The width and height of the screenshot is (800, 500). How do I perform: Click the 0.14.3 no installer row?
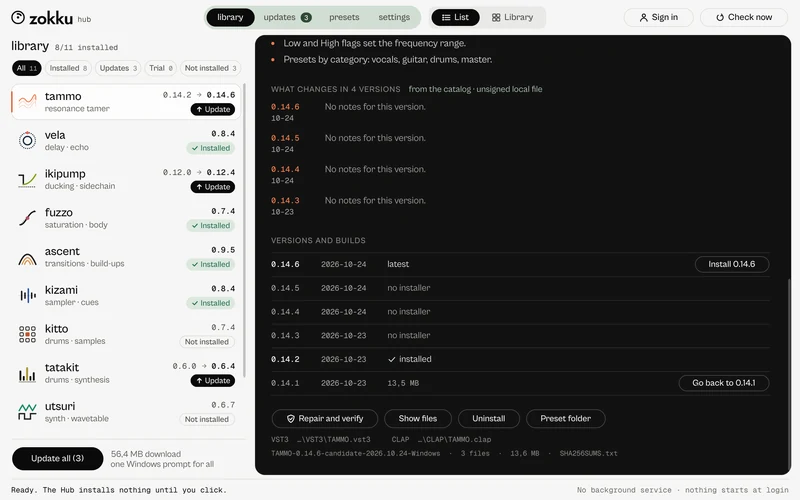pyautogui.click(x=520, y=336)
